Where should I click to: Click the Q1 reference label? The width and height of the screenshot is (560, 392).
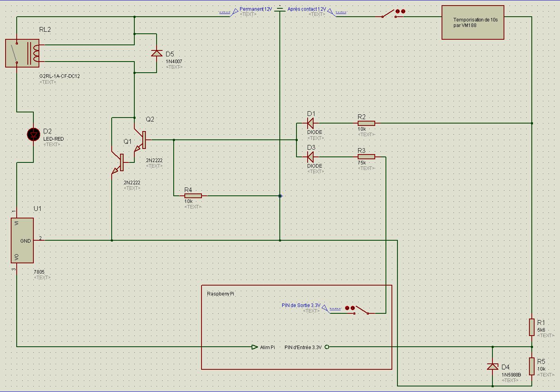[x=128, y=141]
